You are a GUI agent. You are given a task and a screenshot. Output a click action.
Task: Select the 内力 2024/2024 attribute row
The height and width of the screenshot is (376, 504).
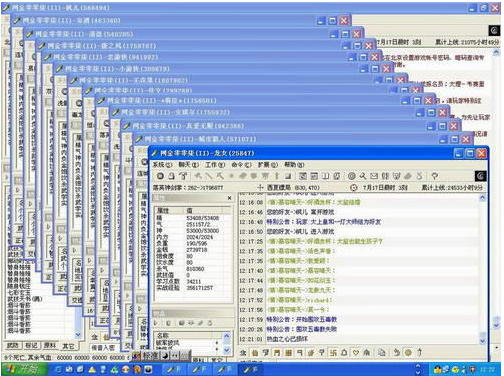[193, 237]
